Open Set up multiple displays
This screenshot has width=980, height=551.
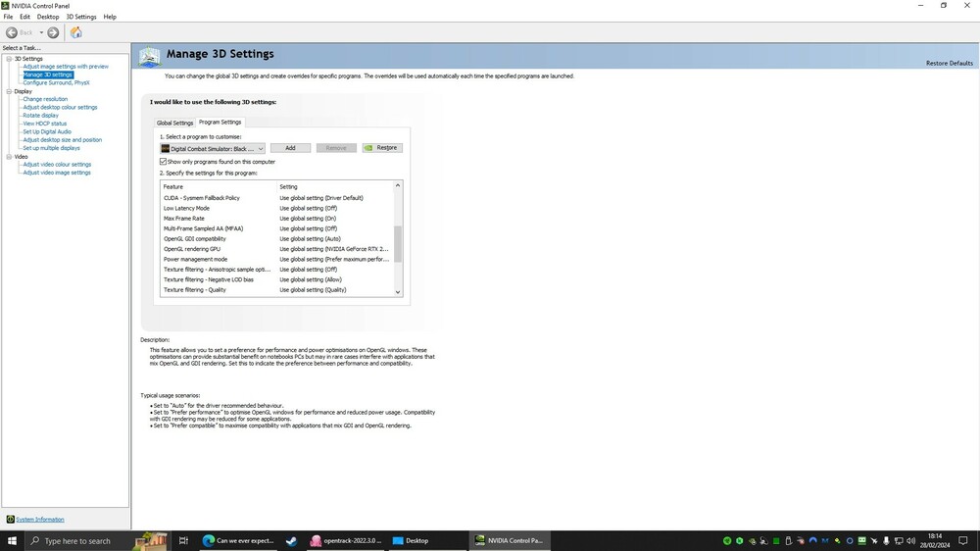click(51, 148)
